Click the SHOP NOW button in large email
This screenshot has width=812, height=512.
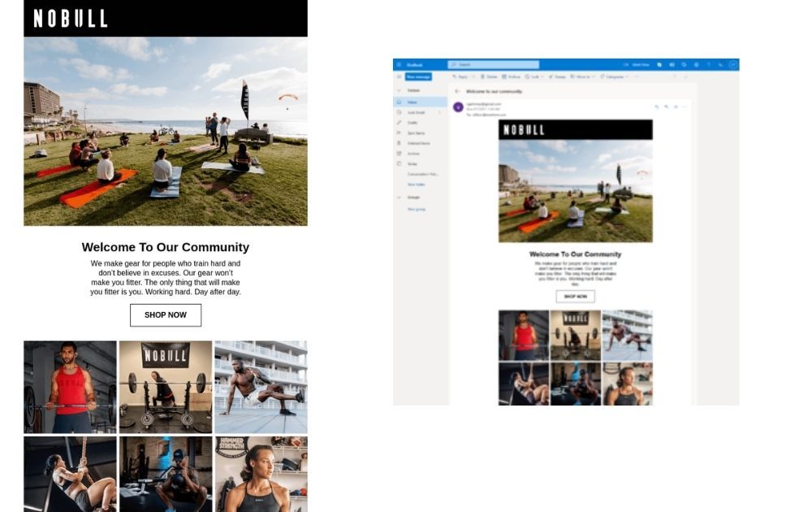click(x=165, y=315)
